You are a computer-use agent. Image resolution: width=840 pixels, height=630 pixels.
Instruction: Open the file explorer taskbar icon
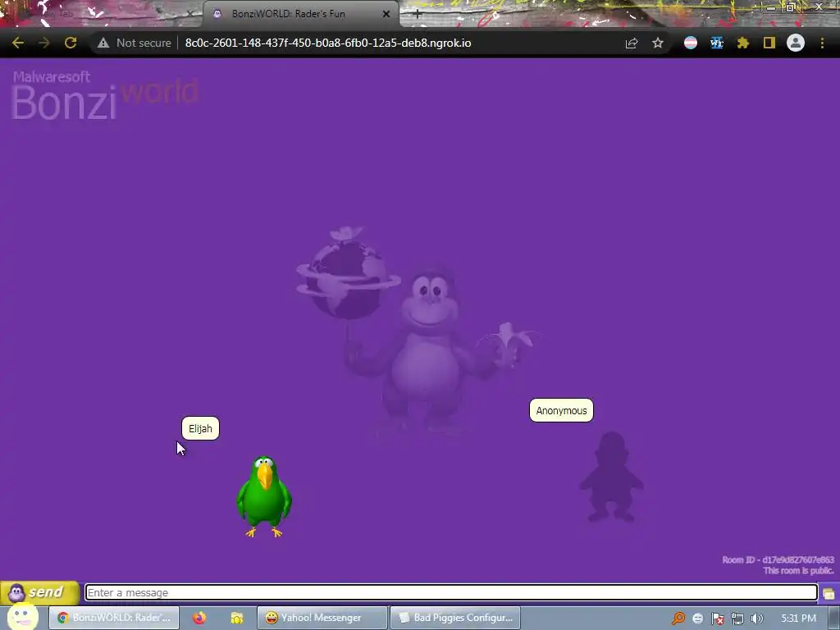click(x=237, y=618)
